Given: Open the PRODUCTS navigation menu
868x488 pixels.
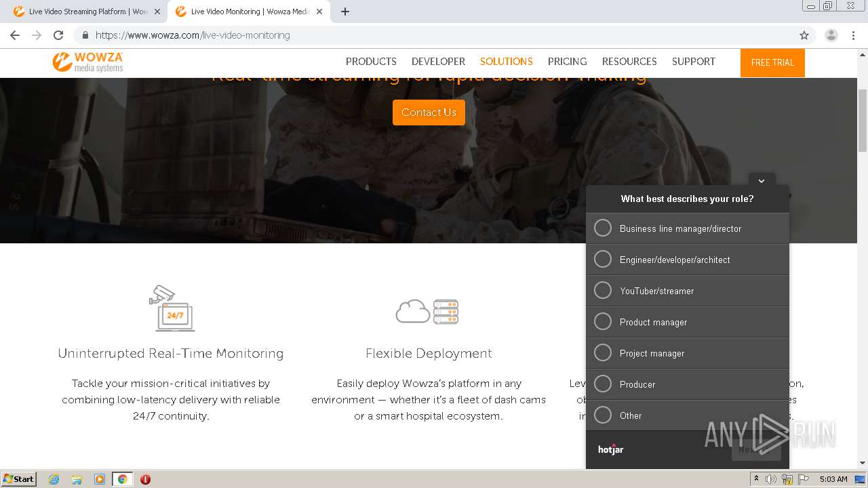Looking at the screenshot, I should [x=371, y=62].
